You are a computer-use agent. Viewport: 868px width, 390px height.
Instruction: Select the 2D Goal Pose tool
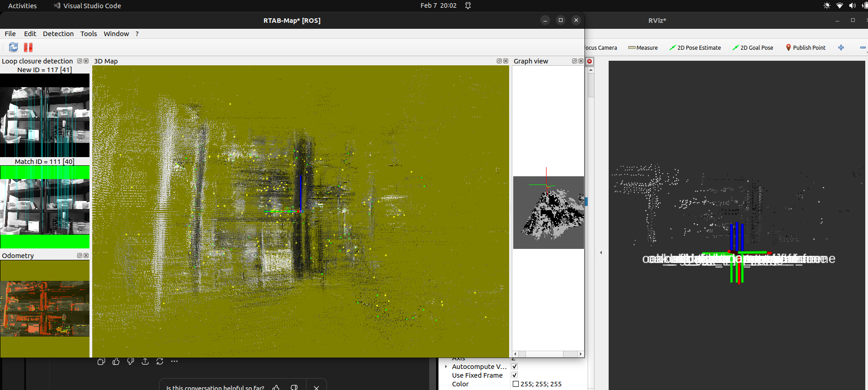(753, 47)
